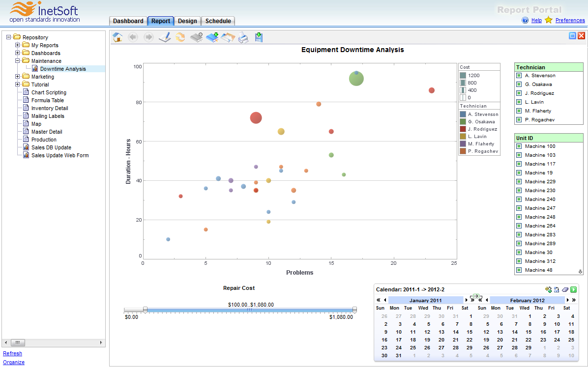Clear the calendar selection with the eraser icon
Viewport: 588px width, 369px height.
(x=565, y=290)
